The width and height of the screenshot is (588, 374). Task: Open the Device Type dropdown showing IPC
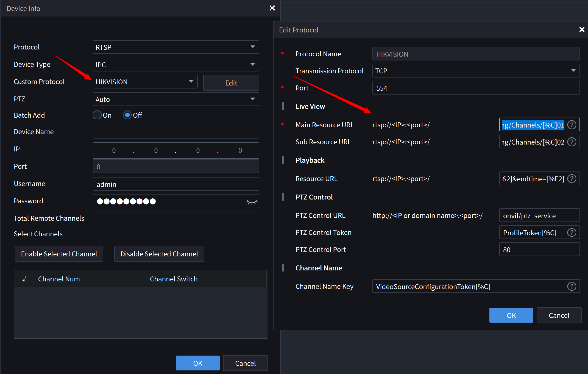click(252, 65)
